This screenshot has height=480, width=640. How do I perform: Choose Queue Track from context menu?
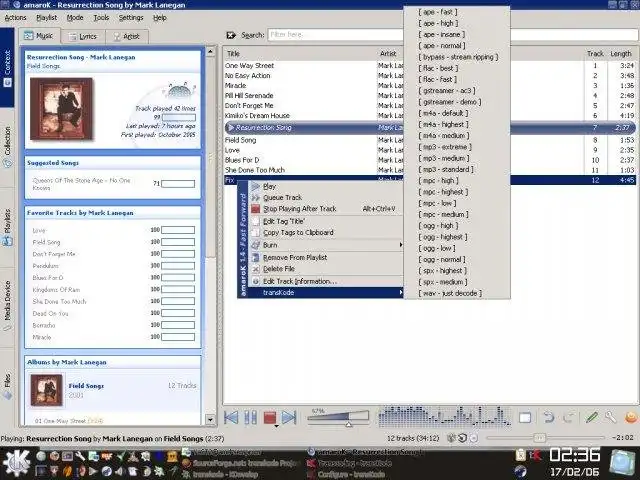pos(325,198)
